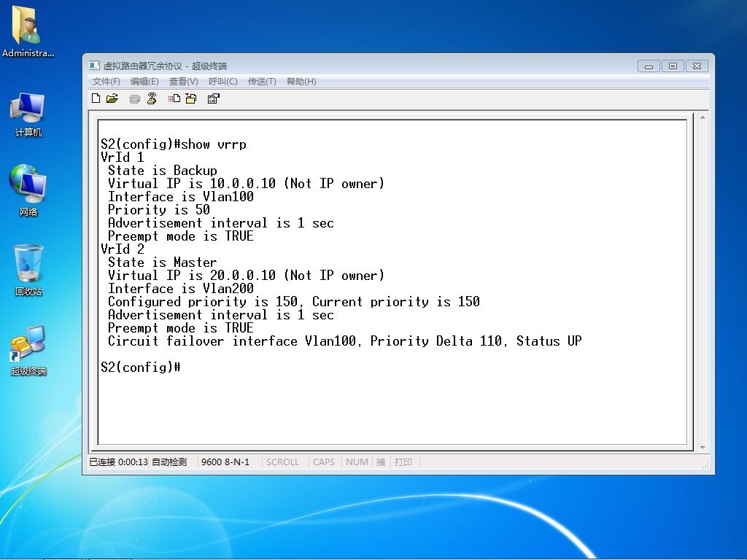Click 'Interface is Vlan200' line

coord(181,289)
